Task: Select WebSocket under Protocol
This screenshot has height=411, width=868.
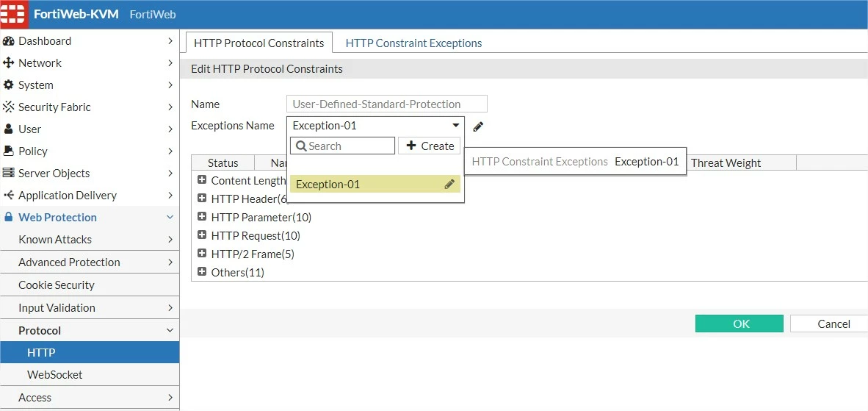Action: click(x=90, y=374)
